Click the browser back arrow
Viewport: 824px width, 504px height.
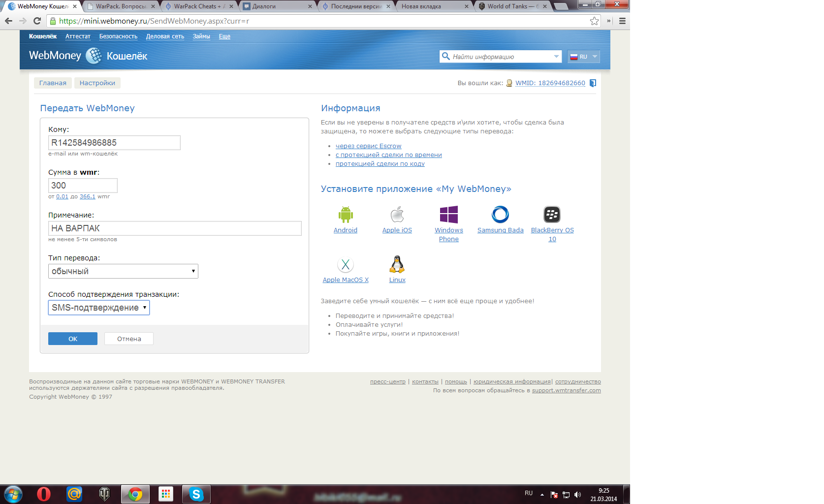pos(8,21)
